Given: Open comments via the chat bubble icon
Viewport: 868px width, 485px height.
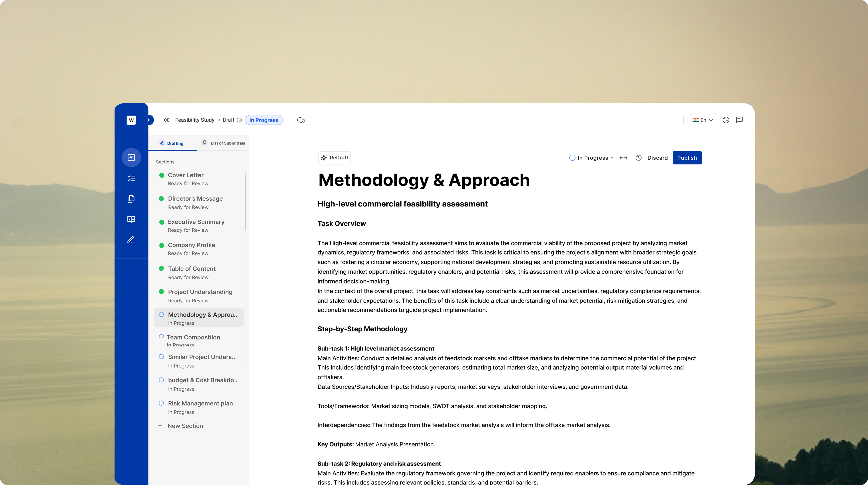Looking at the screenshot, I should click(x=740, y=120).
